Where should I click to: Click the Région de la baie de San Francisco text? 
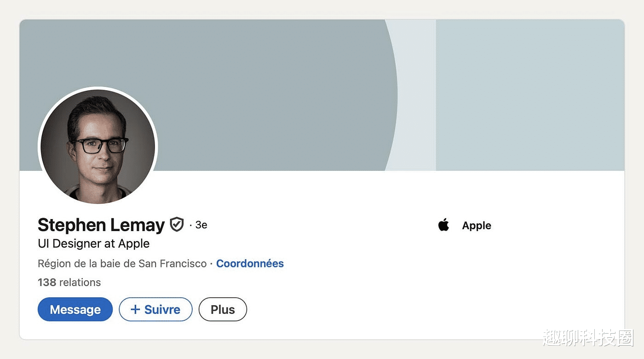(122, 264)
